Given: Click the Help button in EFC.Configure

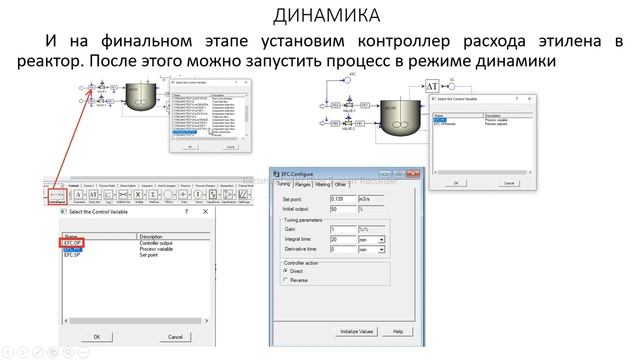Looking at the screenshot, I should click(398, 331).
